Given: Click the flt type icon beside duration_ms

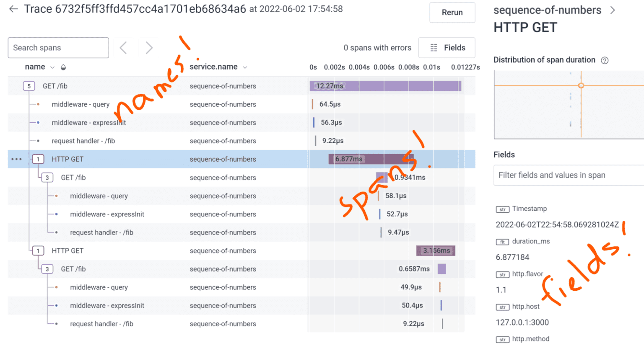Looking at the screenshot, I should pos(502,242).
